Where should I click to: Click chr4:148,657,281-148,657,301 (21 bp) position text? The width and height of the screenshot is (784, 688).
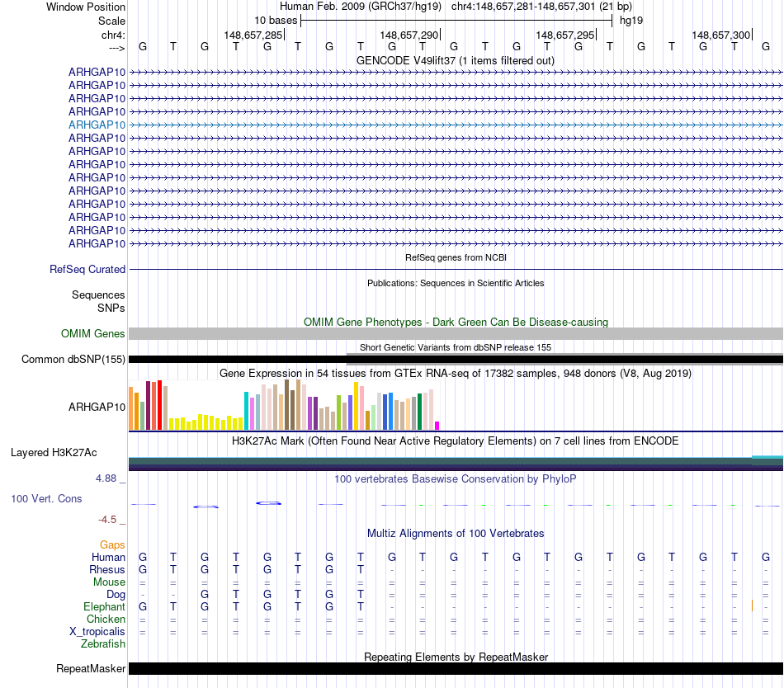(541, 7)
